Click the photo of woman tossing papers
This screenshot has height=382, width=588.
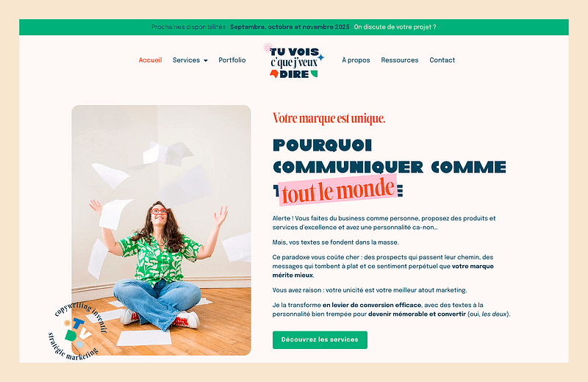pyautogui.click(x=161, y=230)
